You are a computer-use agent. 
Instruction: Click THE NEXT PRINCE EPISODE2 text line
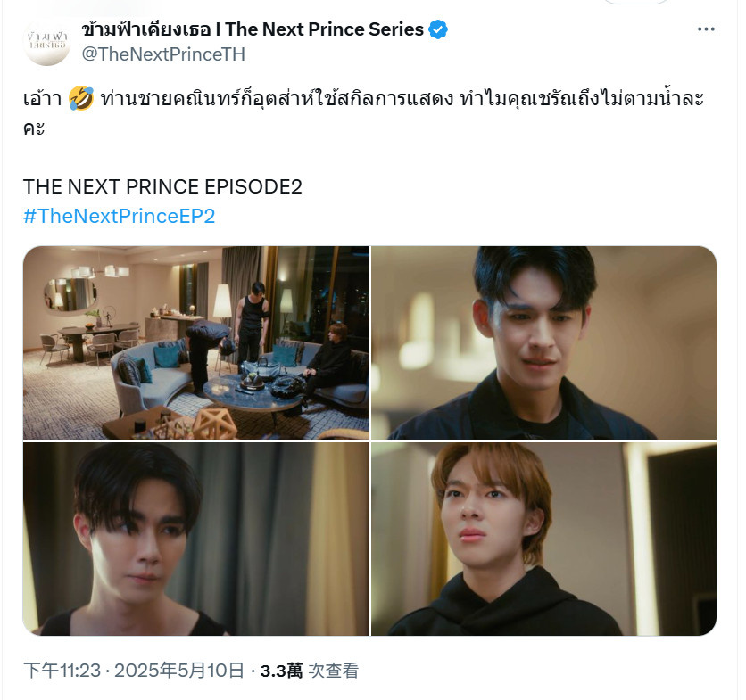(162, 186)
